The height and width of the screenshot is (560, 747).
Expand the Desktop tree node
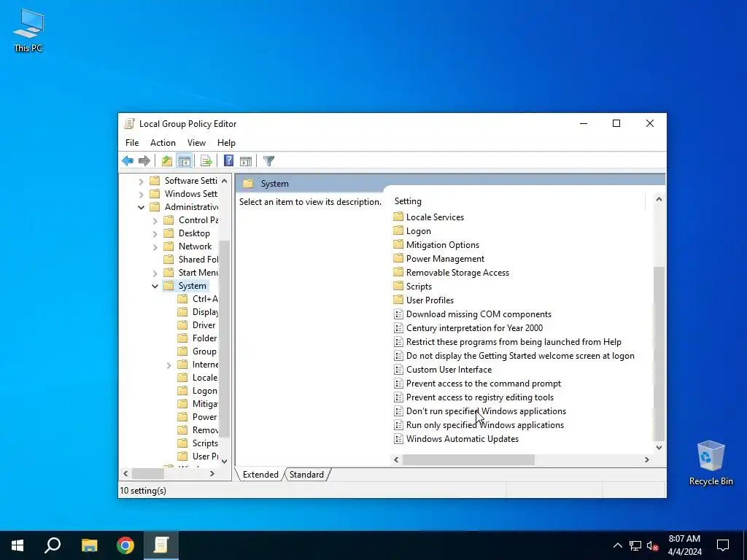pyautogui.click(x=155, y=234)
